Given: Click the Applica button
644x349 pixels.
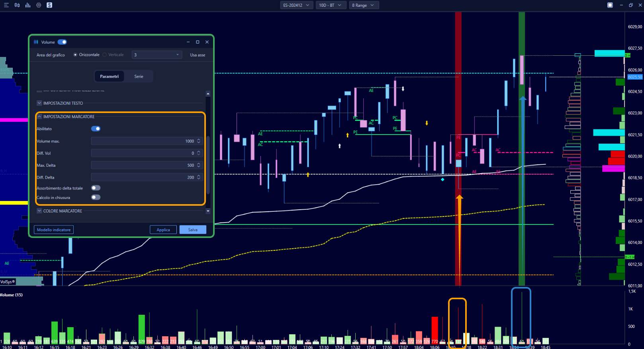Looking at the screenshot, I should coord(163,230).
